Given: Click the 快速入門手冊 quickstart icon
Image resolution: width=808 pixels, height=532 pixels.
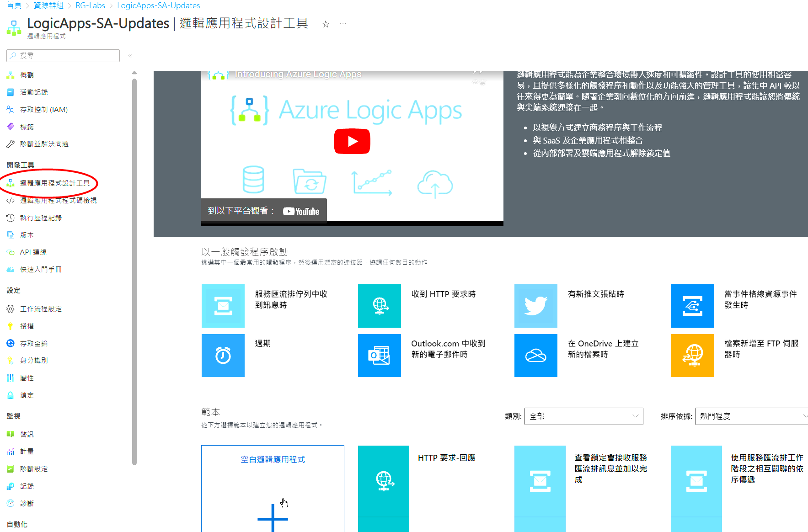Looking at the screenshot, I should point(11,269).
